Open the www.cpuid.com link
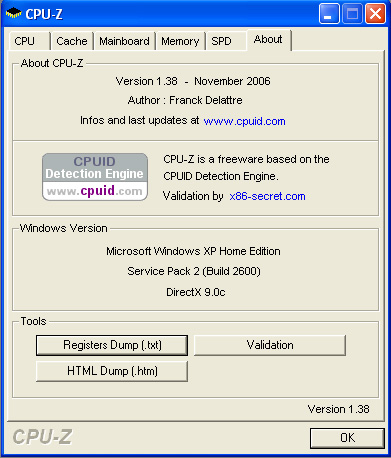This screenshot has width=391, height=458. pos(244,121)
